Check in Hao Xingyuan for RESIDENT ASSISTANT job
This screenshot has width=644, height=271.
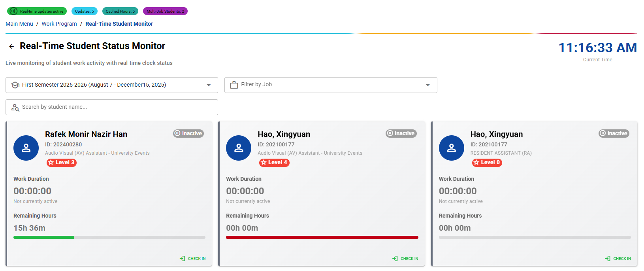click(x=618, y=258)
